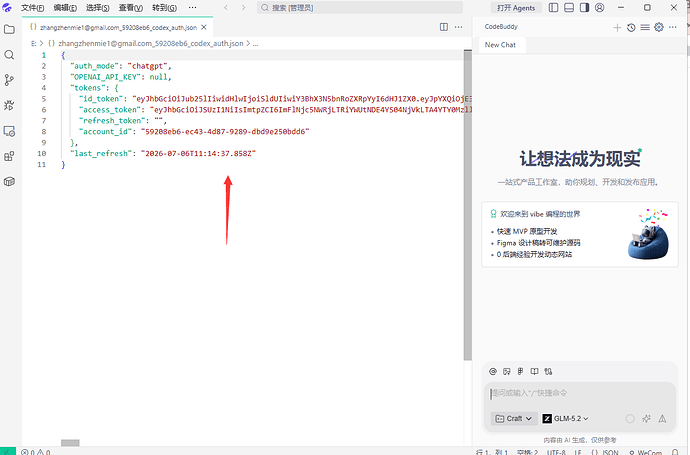This screenshot has width=690, height=455.
Task: Click the LF line ending status
Action: (578, 452)
